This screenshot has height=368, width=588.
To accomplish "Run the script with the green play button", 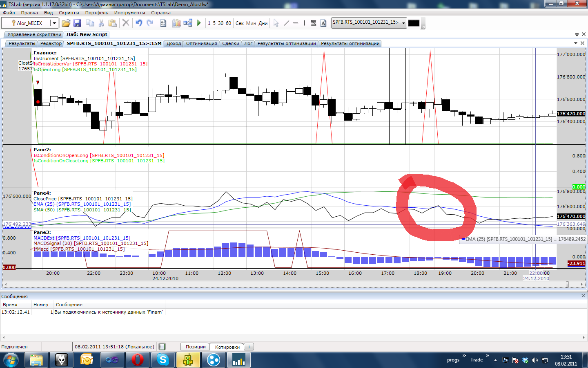I will 199,23.
